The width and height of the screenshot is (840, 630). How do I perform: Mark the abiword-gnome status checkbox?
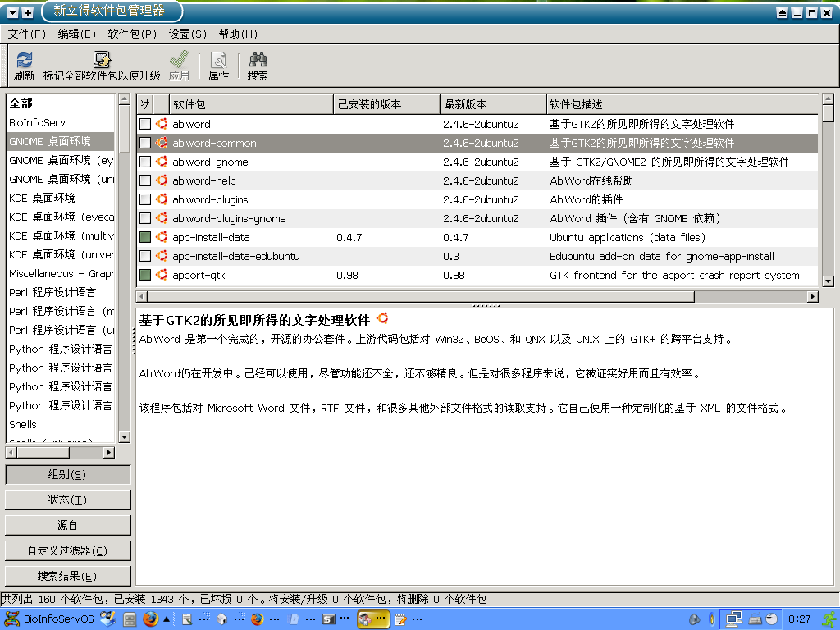145,162
